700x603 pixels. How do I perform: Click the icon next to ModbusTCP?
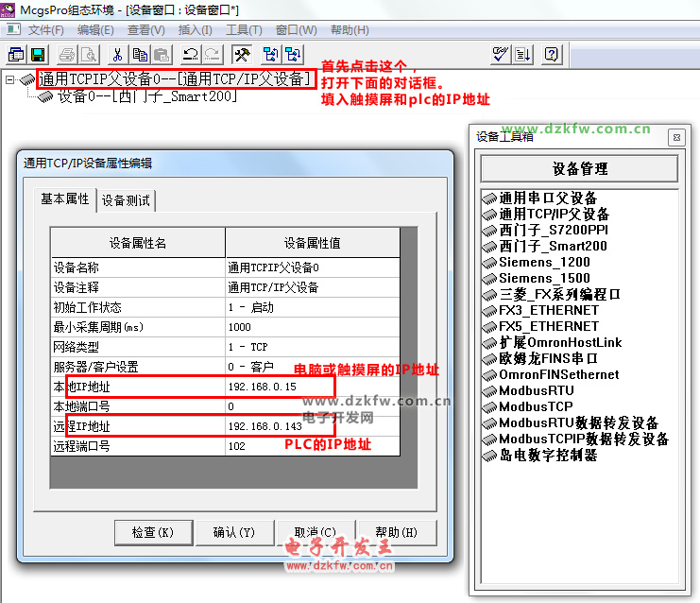(x=489, y=407)
